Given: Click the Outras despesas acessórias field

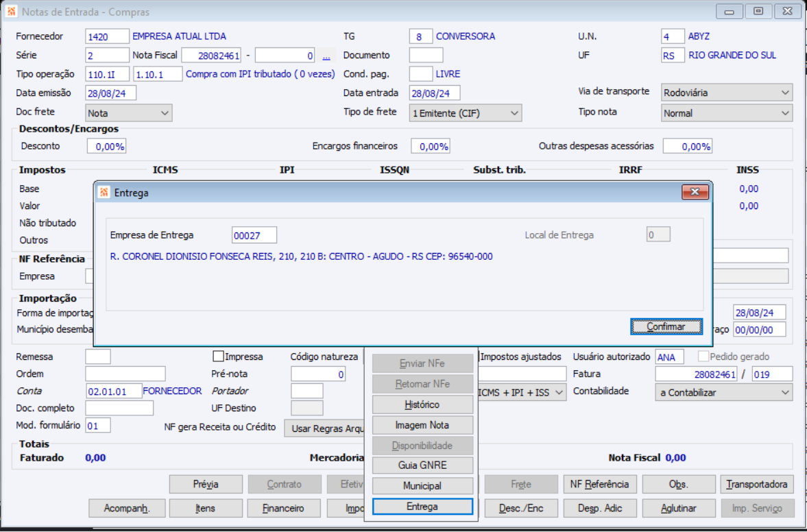Looking at the screenshot, I should 688,146.
